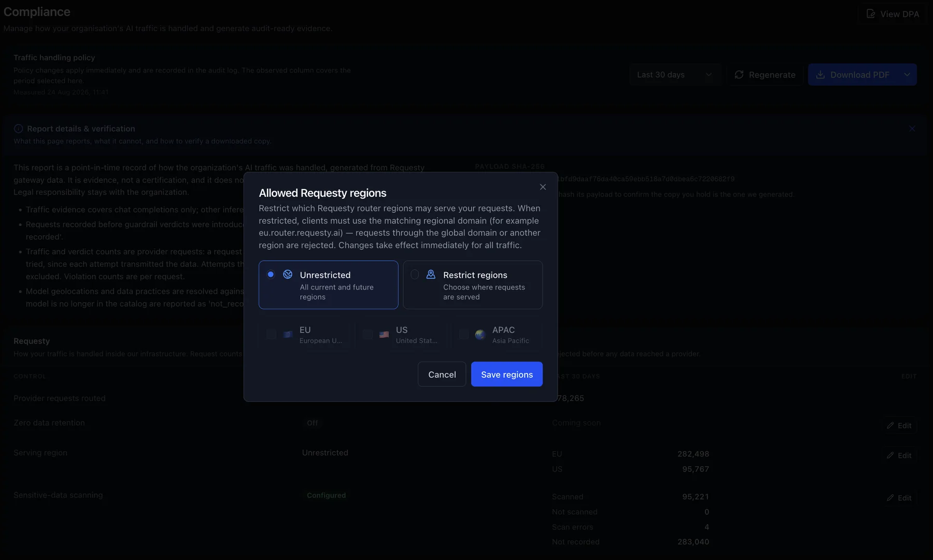
Task: Click the Configured status badge
Action: 326,495
